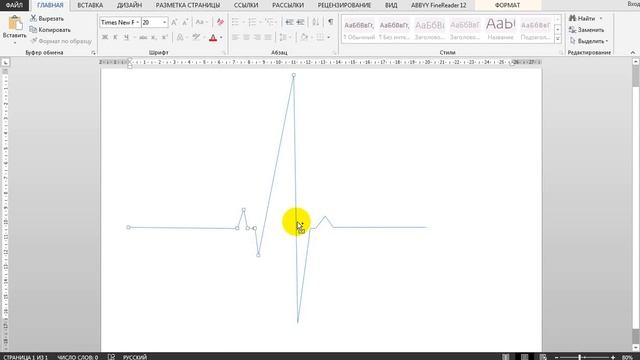Open the font color dropdown arrow

coord(221,38)
